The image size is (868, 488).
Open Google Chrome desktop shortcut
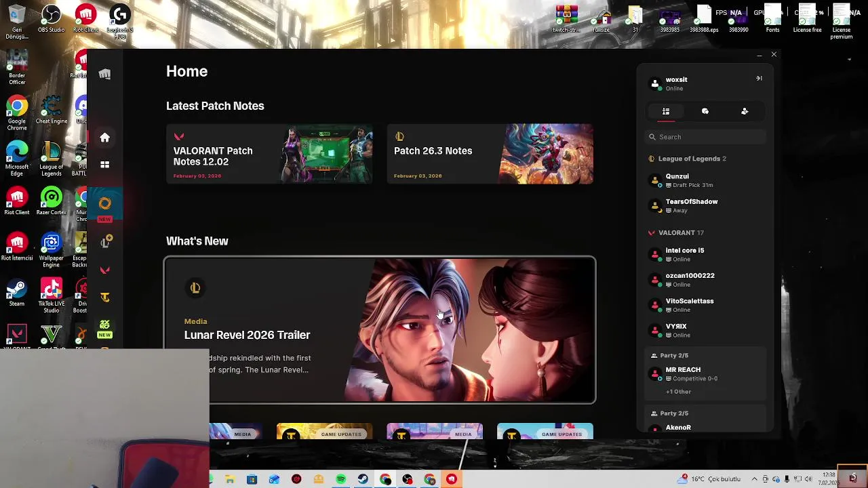17,114
